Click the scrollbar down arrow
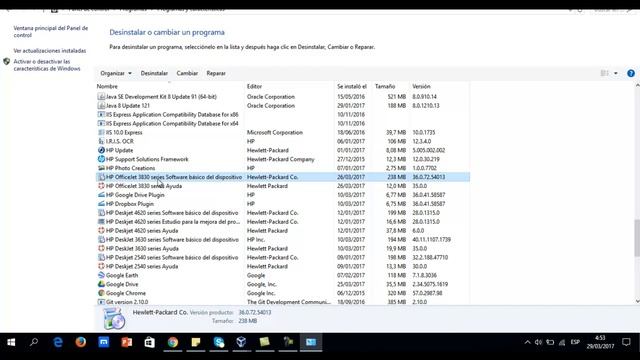Screen dimensions: 640x360 637,301
